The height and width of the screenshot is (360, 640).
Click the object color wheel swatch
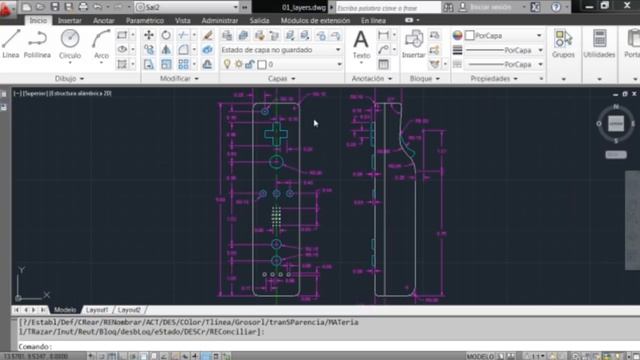point(457,36)
